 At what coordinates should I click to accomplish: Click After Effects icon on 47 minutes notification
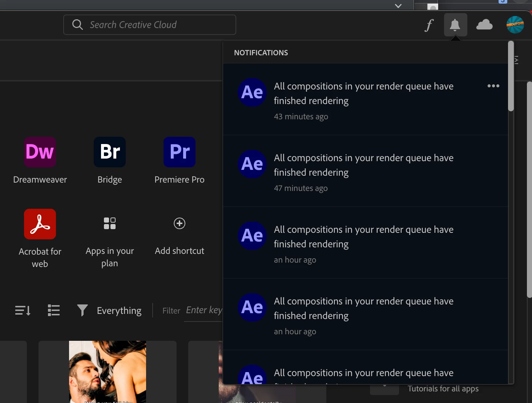(252, 164)
